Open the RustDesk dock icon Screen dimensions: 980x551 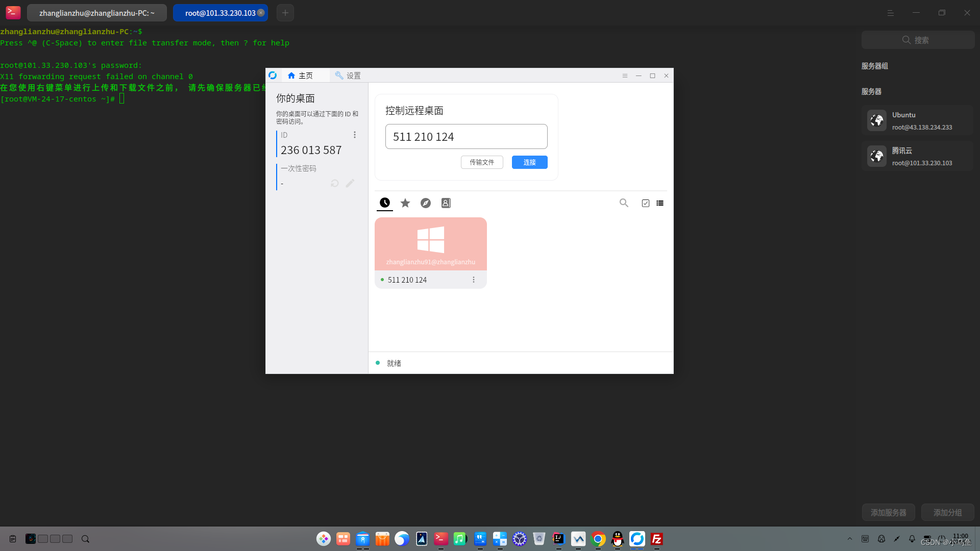pyautogui.click(x=637, y=539)
